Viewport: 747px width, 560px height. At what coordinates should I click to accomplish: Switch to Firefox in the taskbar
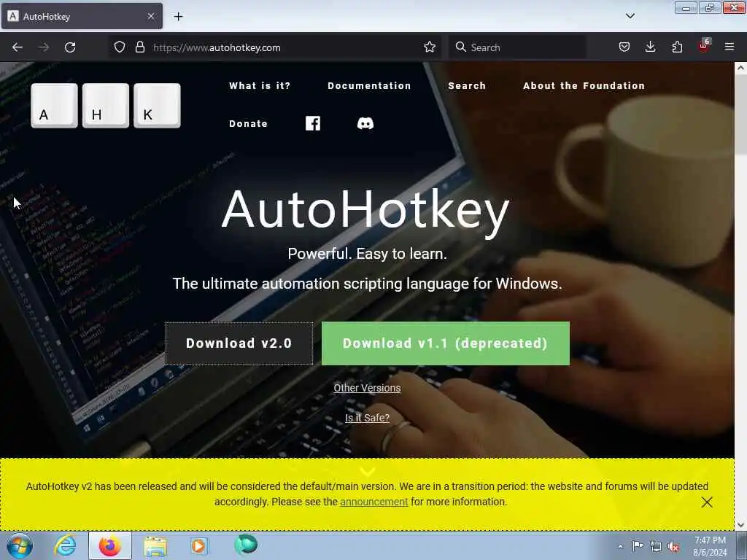point(110,545)
